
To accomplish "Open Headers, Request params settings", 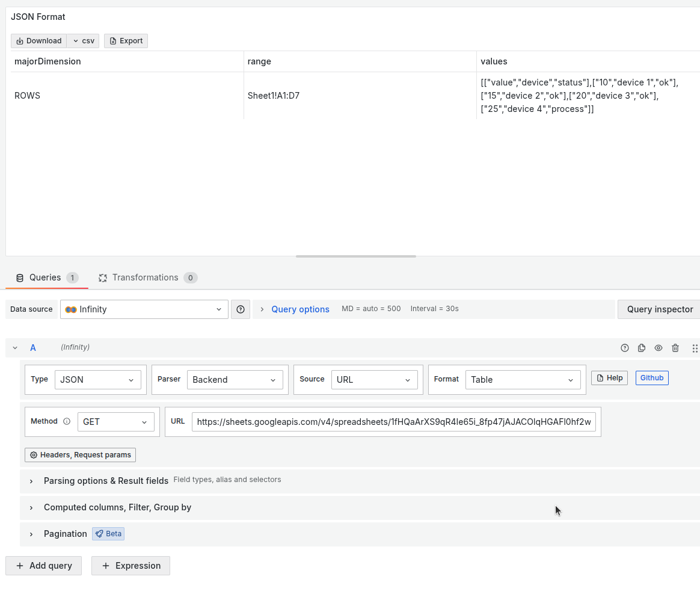I will click(x=80, y=454).
